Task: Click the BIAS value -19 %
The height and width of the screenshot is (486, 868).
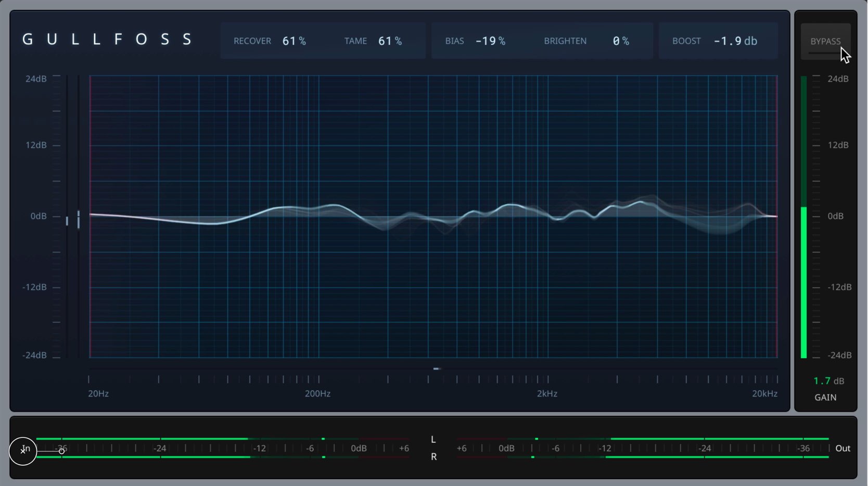Action: pyautogui.click(x=490, y=41)
